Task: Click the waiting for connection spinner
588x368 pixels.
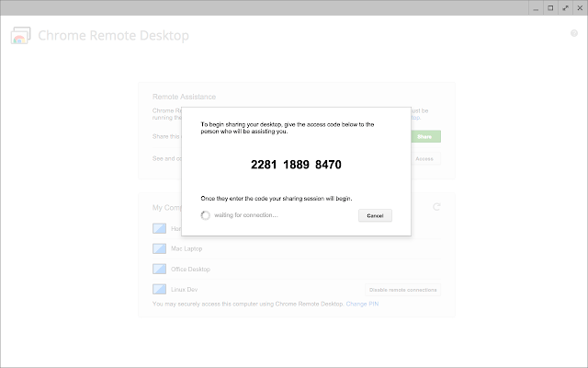Action: pyautogui.click(x=206, y=215)
